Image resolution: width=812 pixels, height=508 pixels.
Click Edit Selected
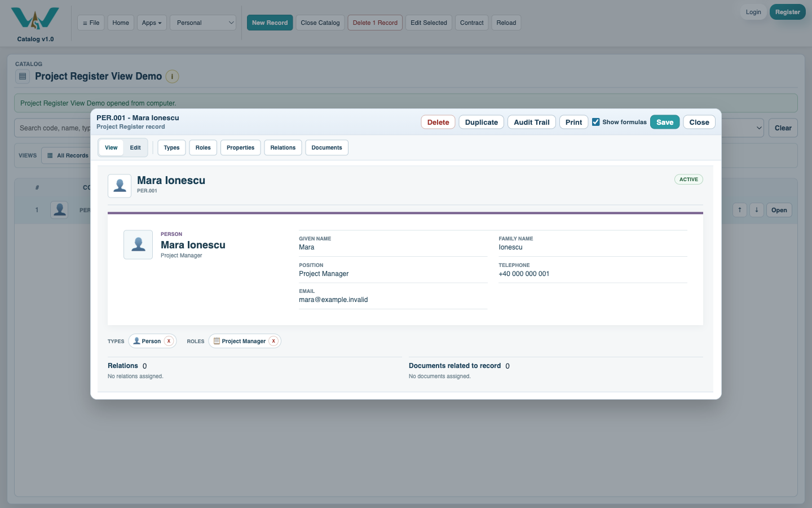pos(429,23)
